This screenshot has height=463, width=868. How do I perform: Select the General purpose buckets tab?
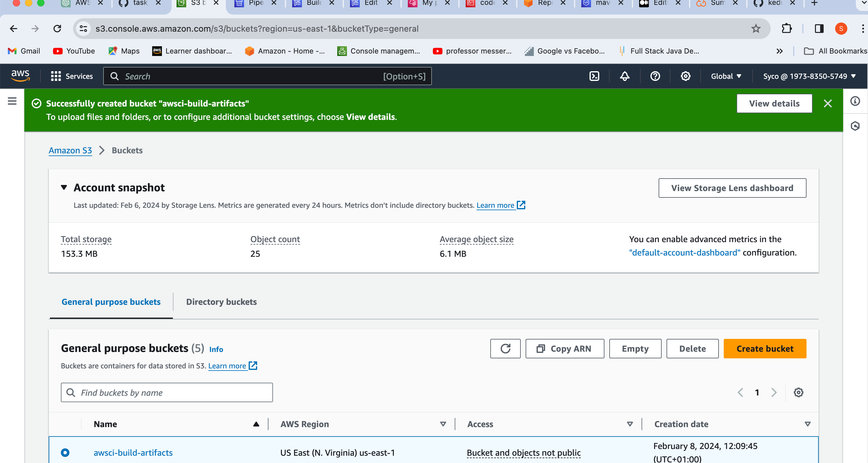pyautogui.click(x=111, y=302)
